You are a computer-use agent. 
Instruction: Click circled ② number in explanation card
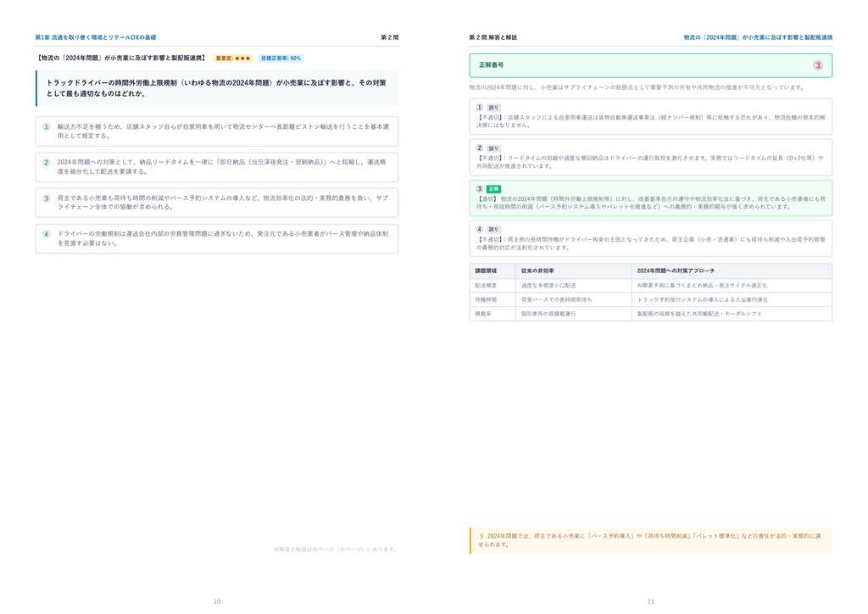(x=480, y=148)
